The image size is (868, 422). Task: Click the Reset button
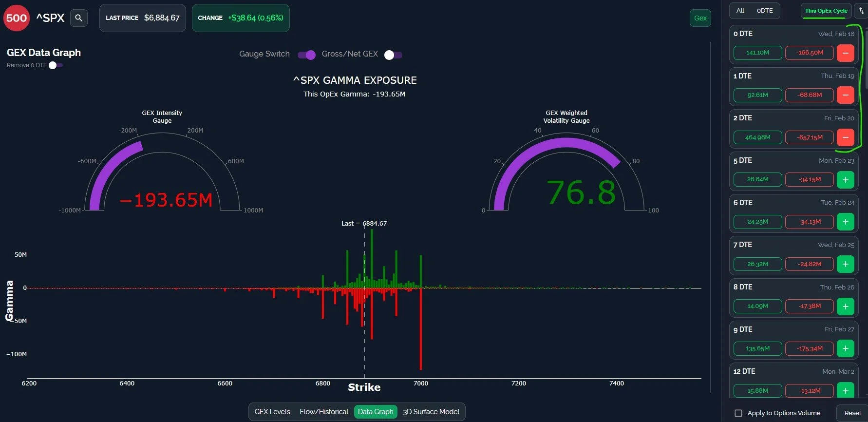pos(852,413)
